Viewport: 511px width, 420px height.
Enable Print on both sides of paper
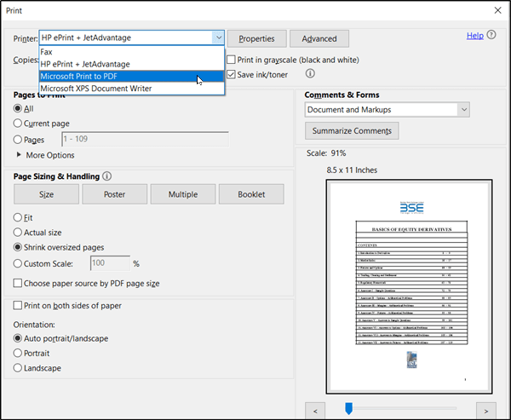(x=18, y=306)
